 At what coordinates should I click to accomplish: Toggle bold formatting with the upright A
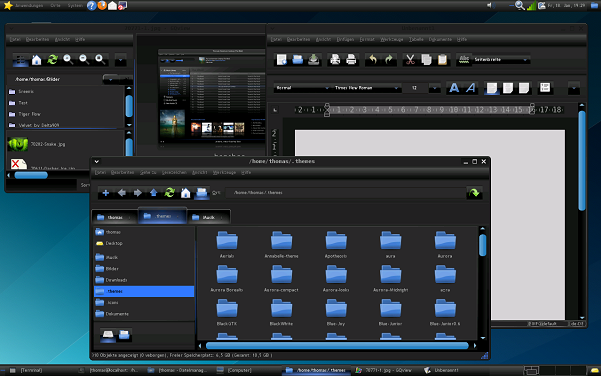(454, 88)
